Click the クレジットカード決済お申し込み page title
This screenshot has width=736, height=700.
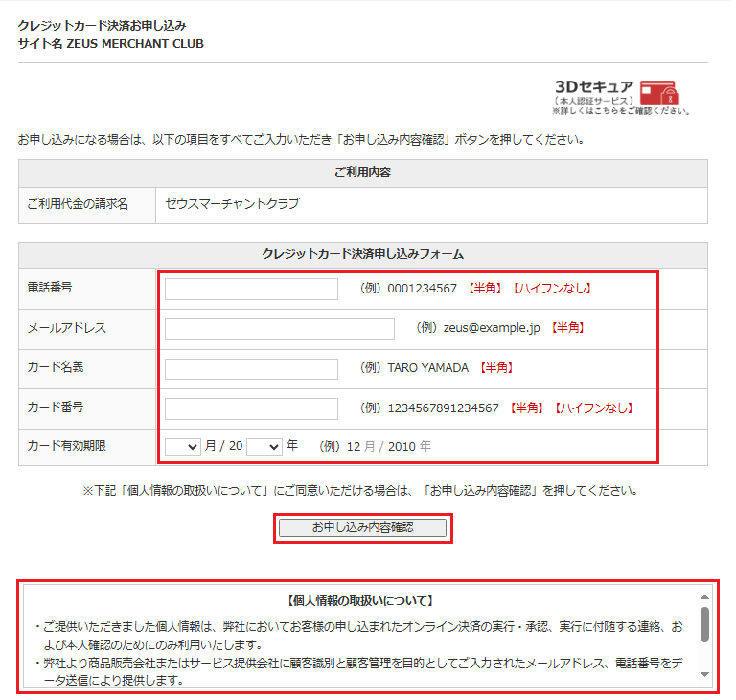[x=102, y=25]
